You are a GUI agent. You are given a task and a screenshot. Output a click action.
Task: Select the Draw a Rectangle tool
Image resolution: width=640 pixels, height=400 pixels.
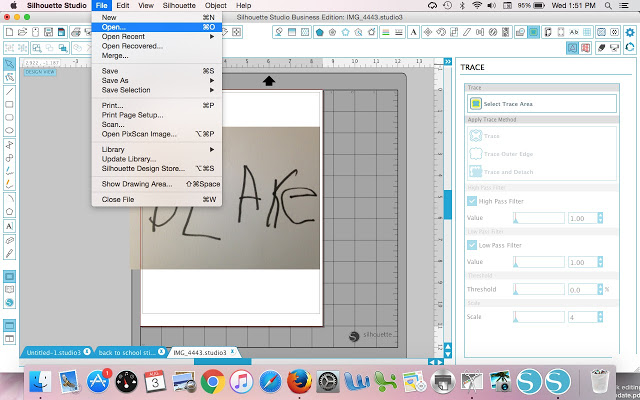(9, 104)
